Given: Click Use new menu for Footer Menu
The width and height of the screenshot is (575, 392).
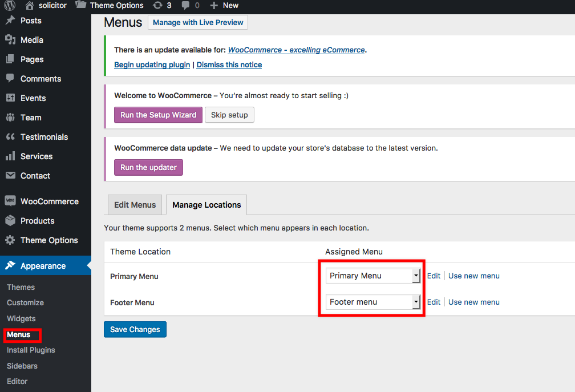Looking at the screenshot, I should click(x=474, y=302).
